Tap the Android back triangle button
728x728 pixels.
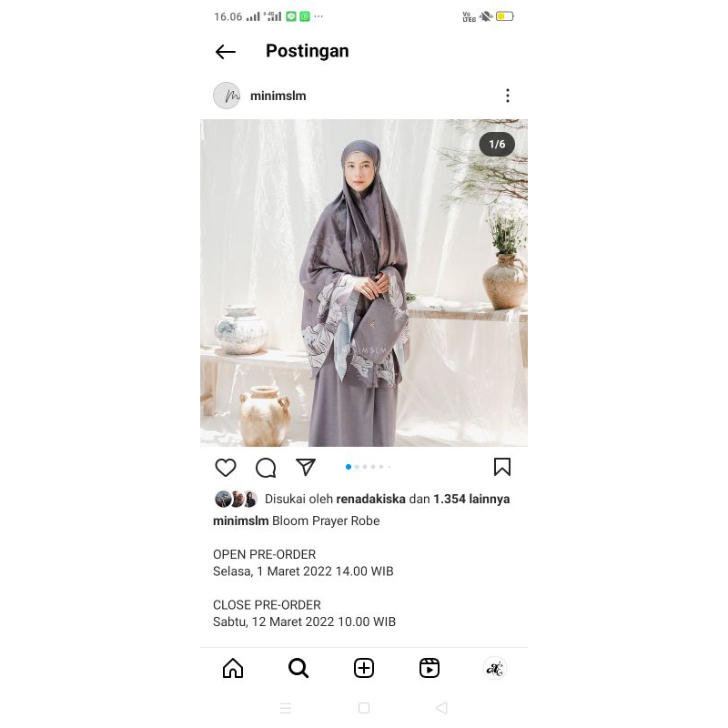[442, 708]
